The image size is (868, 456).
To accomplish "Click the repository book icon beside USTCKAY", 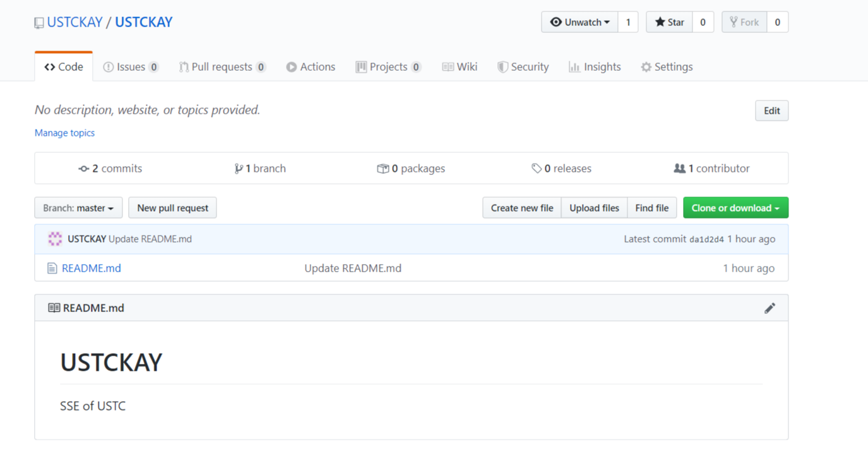I will point(39,23).
